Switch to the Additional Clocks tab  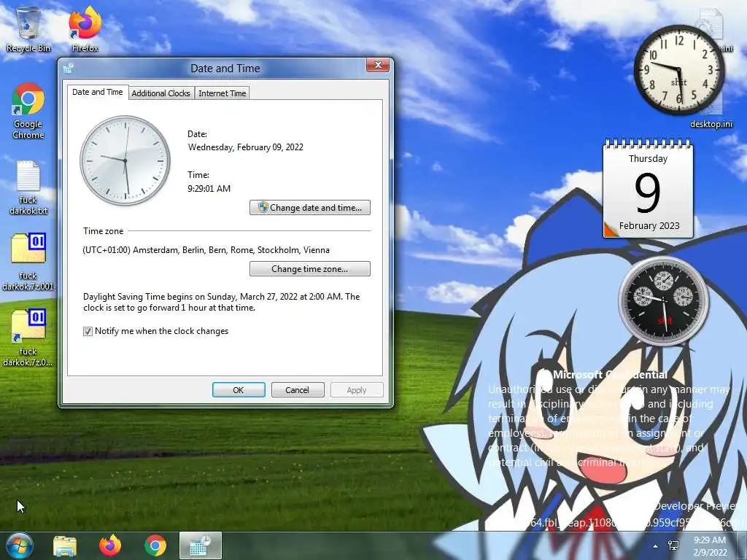[160, 93]
